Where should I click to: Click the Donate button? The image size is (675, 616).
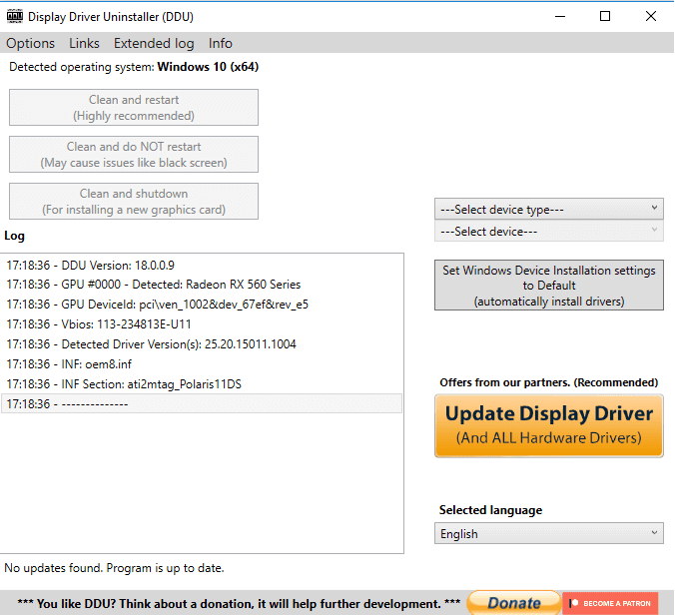coord(514,603)
